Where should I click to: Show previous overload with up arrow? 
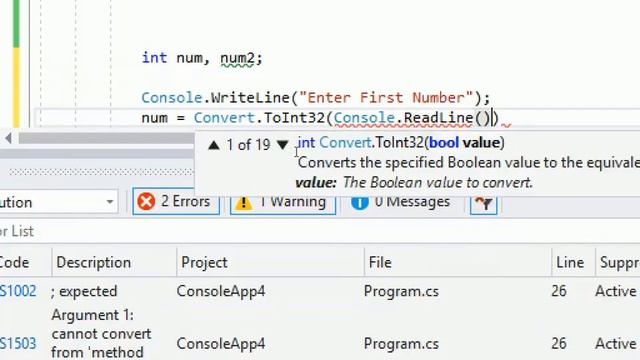point(214,145)
